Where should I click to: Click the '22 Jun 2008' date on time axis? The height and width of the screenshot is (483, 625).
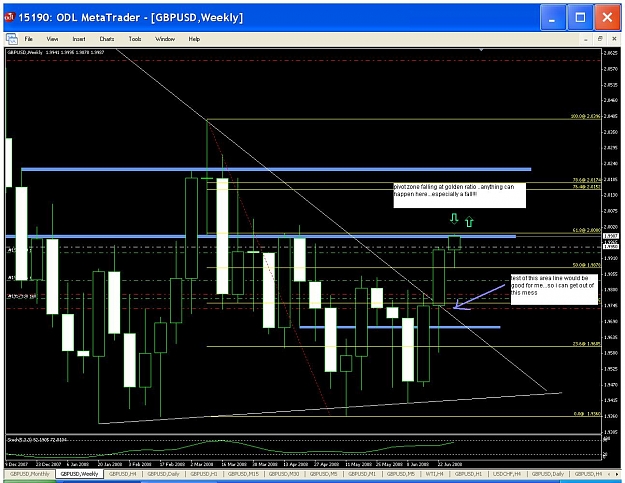point(450,464)
